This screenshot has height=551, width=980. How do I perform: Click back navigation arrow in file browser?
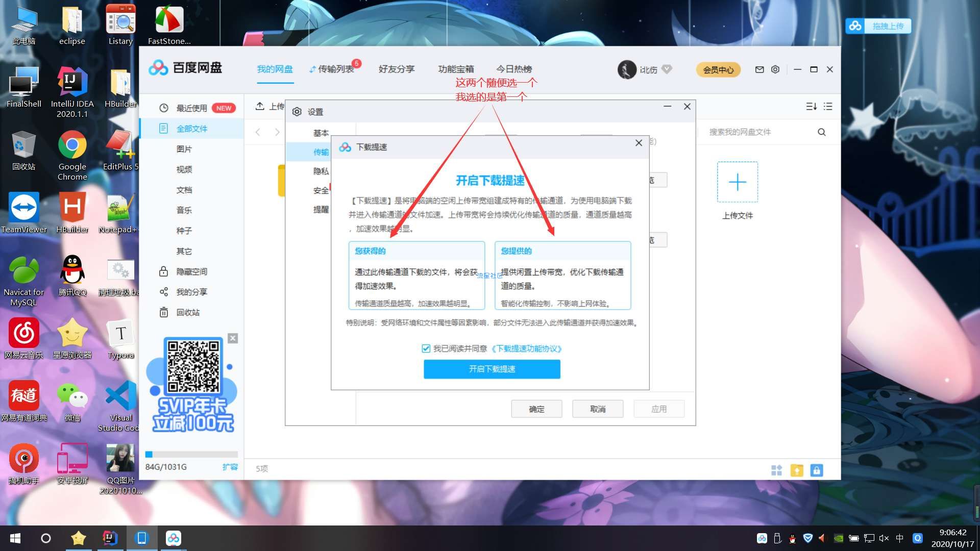click(258, 132)
